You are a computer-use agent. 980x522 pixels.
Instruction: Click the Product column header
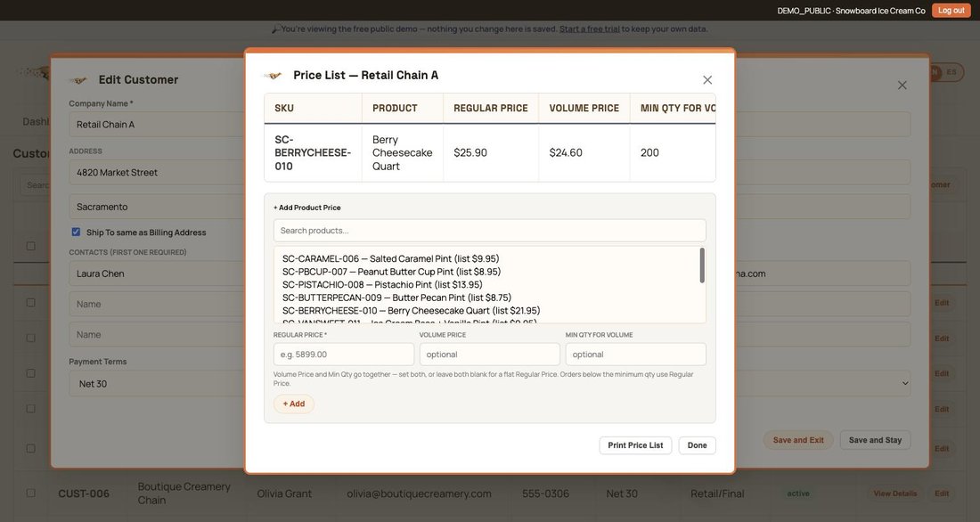(x=403, y=108)
